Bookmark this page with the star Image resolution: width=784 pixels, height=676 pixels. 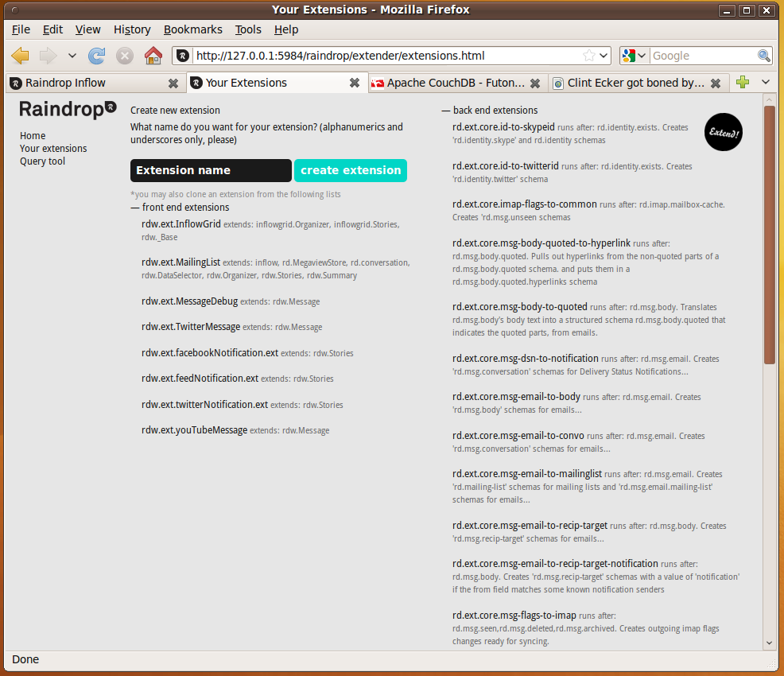(589, 56)
